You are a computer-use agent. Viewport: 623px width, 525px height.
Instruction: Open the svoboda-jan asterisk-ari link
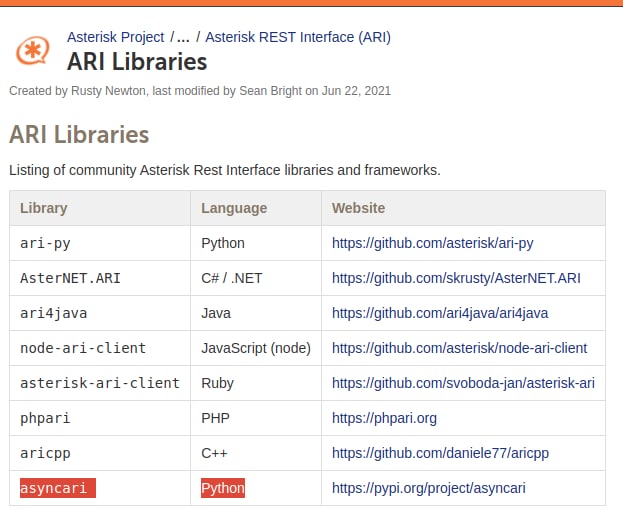(463, 383)
